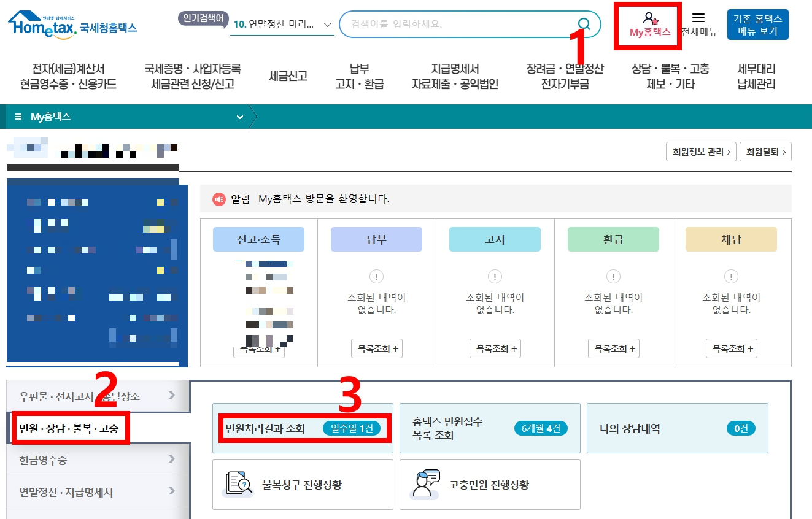This screenshot has width=812, height=519.
Task: Select the 납부 category header
Action: (x=376, y=239)
